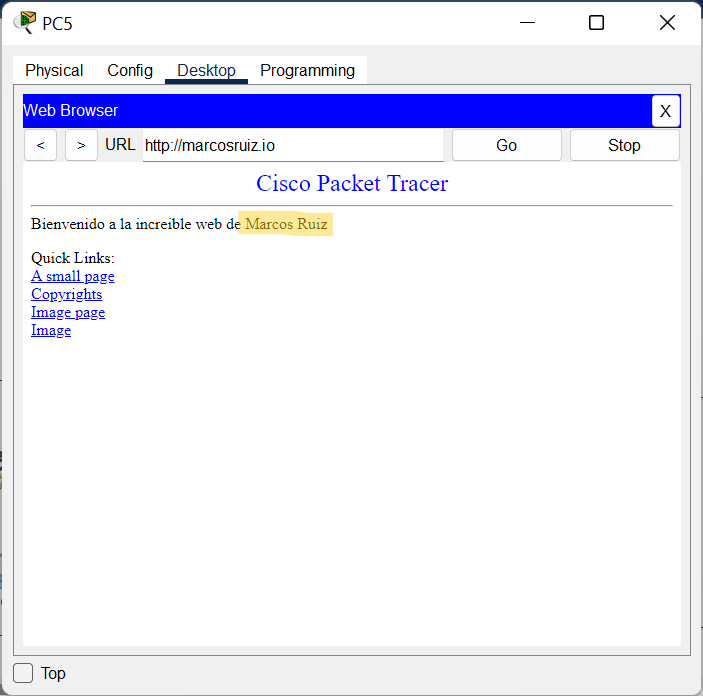This screenshot has width=703, height=696.
Task: Minimize the PC5 window
Action: [x=526, y=22]
